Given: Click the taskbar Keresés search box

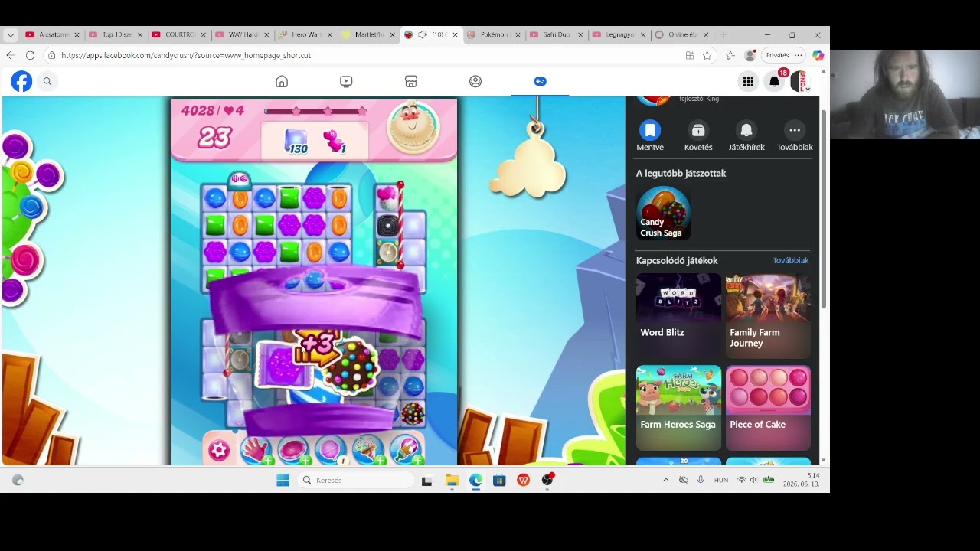Looking at the screenshot, I should (x=355, y=480).
